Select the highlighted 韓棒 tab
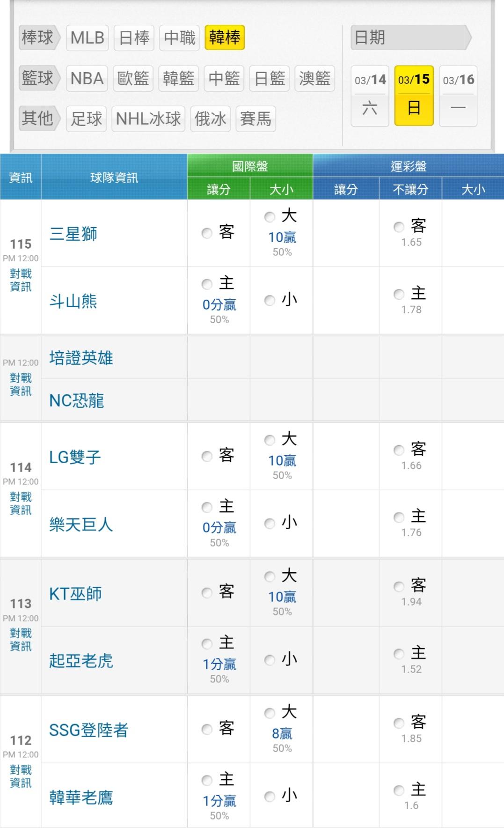504x835 pixels. [225, 37]
